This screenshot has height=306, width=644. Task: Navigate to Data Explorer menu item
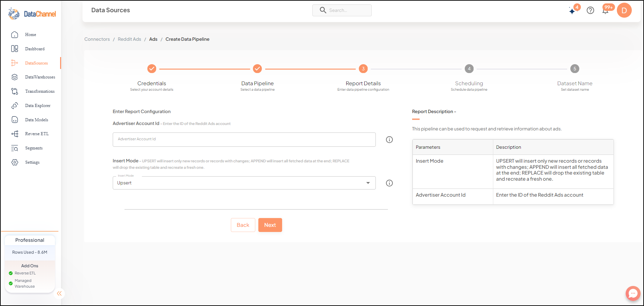coord(38,106)
